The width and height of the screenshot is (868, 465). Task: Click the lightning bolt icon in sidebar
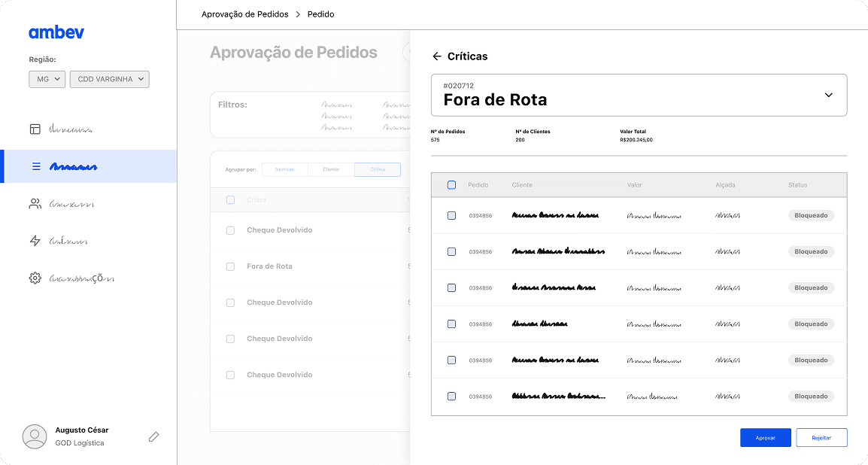click(x=35, y=241)
